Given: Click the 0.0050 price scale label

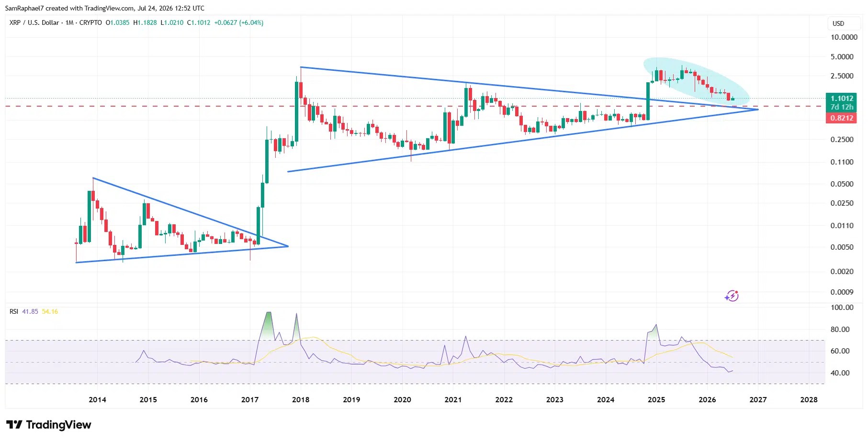Looking at the screenshot, I should (x=842, y=247).
